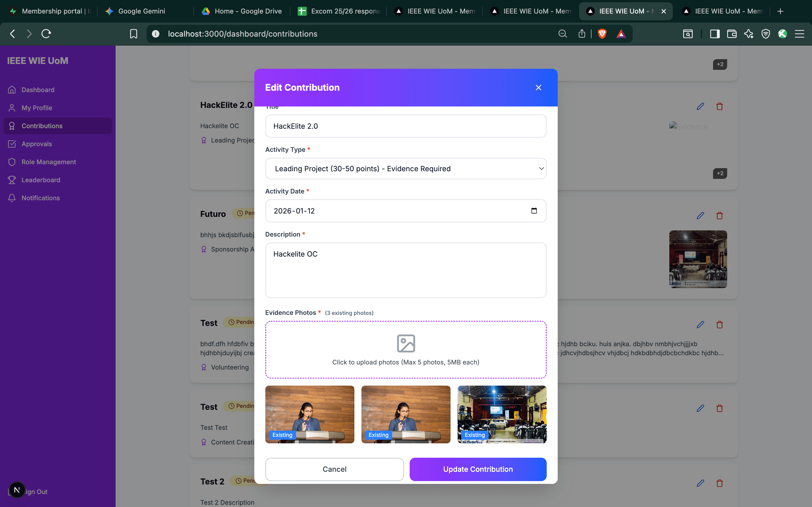Go to Role Management in sidebar
812x507 pixels.
point(49,162)
